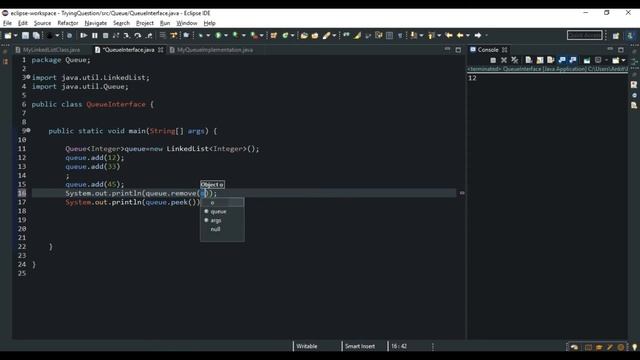
Task: Click the New file toolbar icon
Action: [x=8, y=36]
